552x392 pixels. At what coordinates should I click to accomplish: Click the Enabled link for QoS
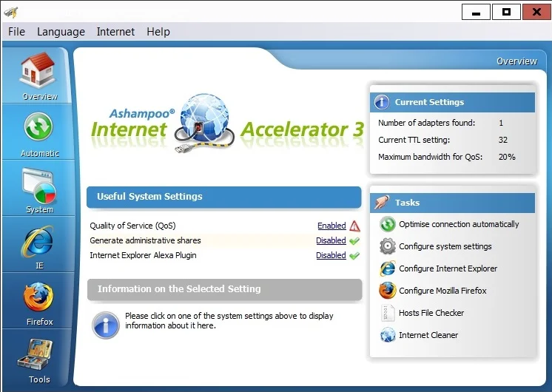pyautogui.click(x=331, y=226)
